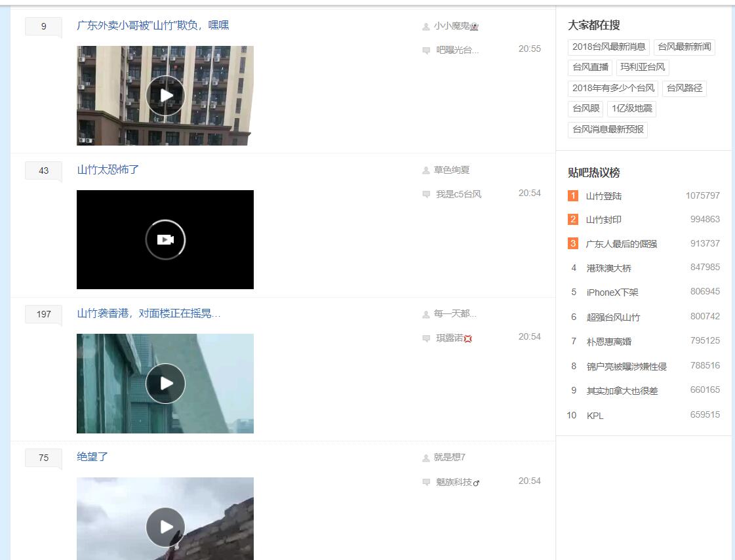The height and width of the screenshot is (560, 735).
Task: Search tag 2018台风最新消息
Action: [609, 47]
